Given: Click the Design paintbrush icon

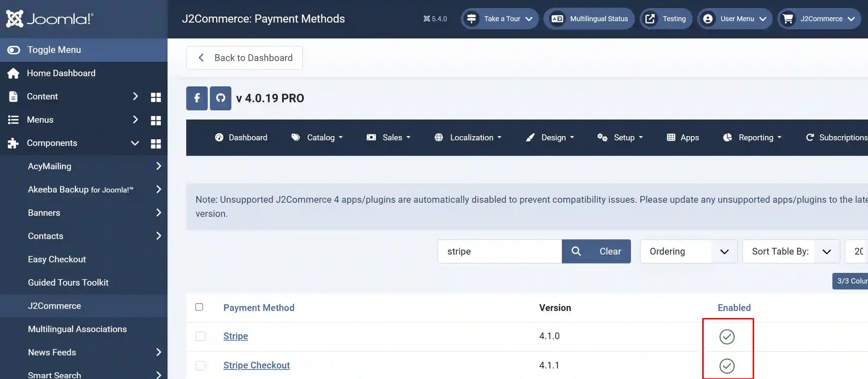Looking at the screenshot, I should click(530, 137).
